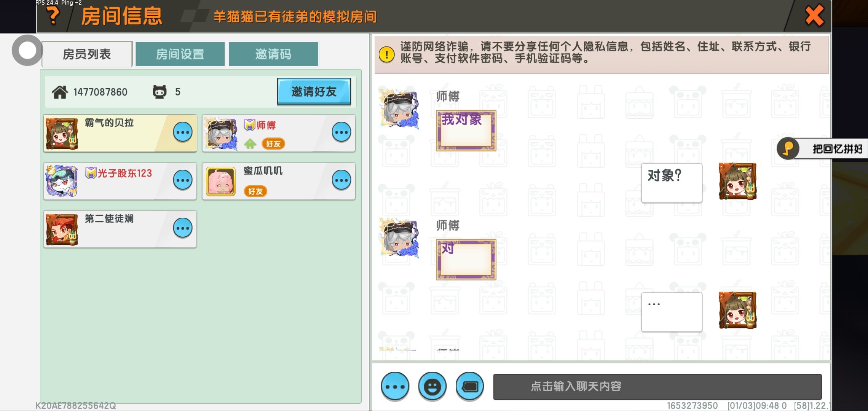
Task: Tap the gray circular joystick button
Action: click(27, 50)
